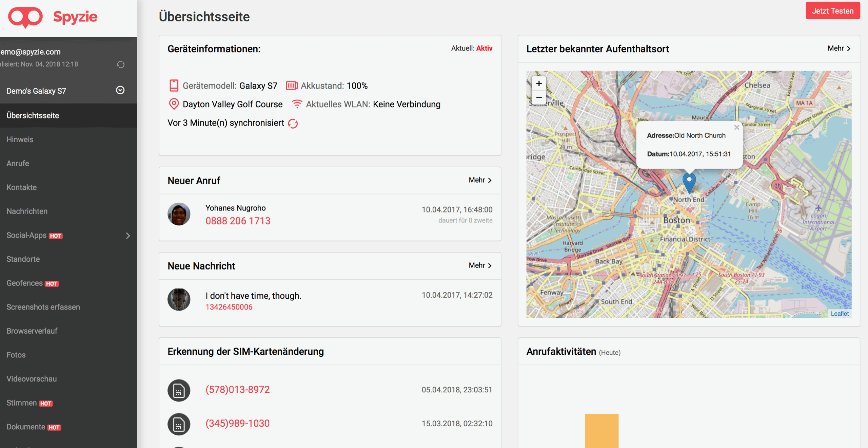Zoom in on the map
The image size is (868, 448).
pos(539,83)
